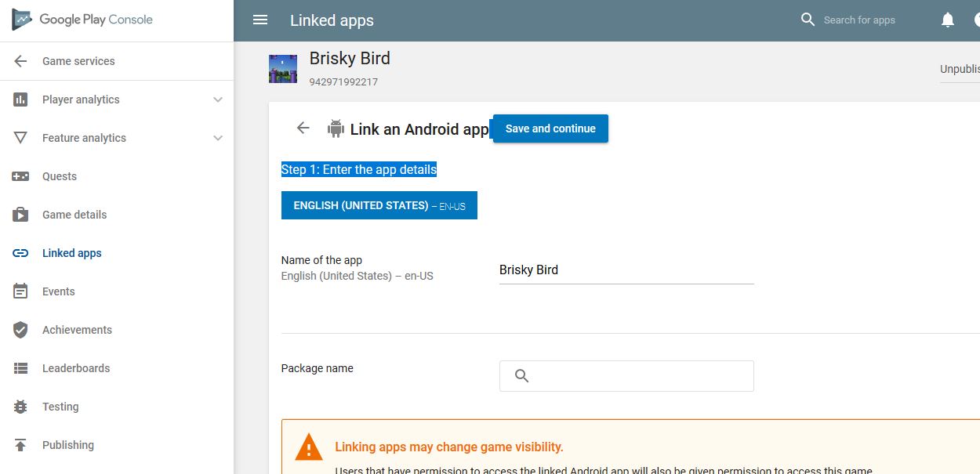Click the Package name search field
Image resolution: width=980 pixels, height=474 pixels.
tap(626, 376)
